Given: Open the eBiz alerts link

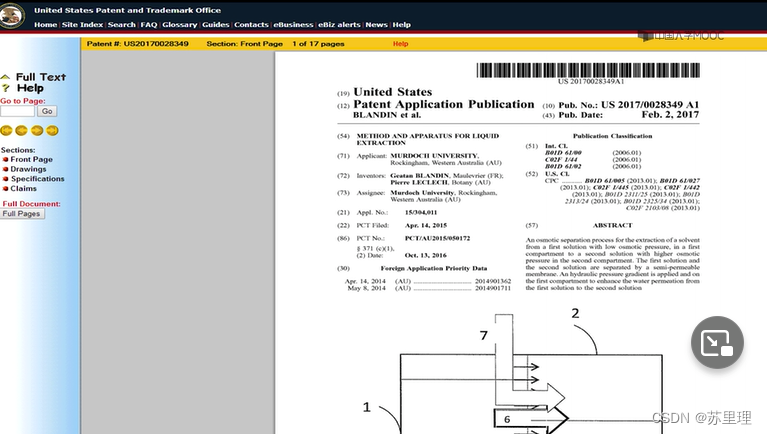Looking at the screenshot, I should (339, 24).
